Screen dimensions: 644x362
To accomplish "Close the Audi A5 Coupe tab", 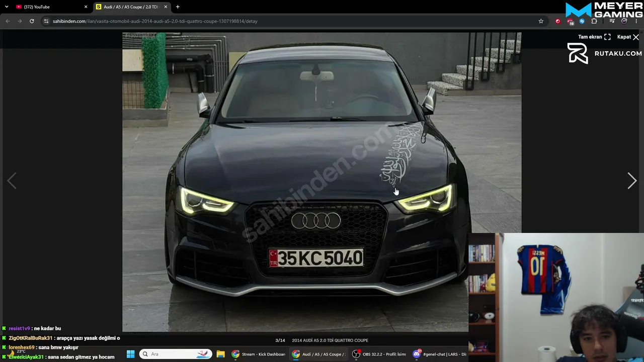I will coord(166,7).
